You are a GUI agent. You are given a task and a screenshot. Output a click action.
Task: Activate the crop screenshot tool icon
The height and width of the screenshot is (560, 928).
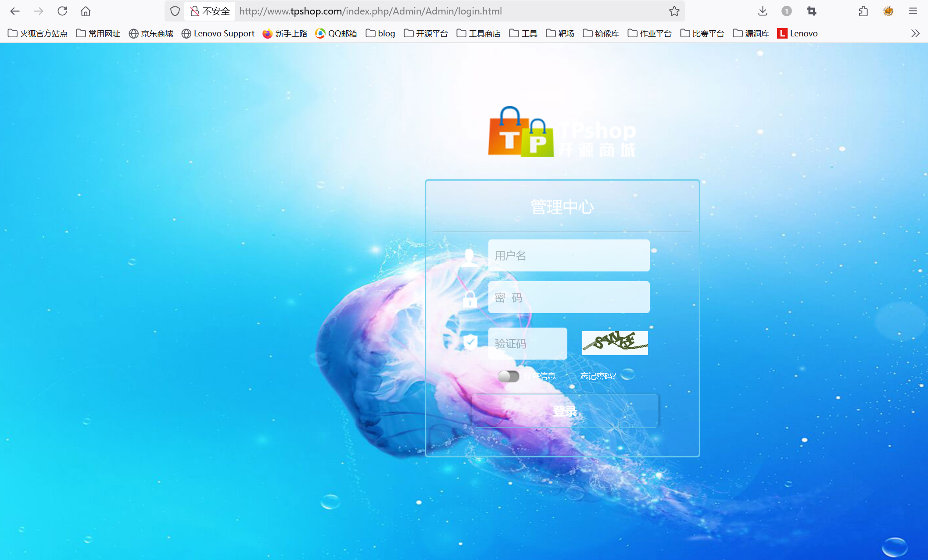(812, 11)
